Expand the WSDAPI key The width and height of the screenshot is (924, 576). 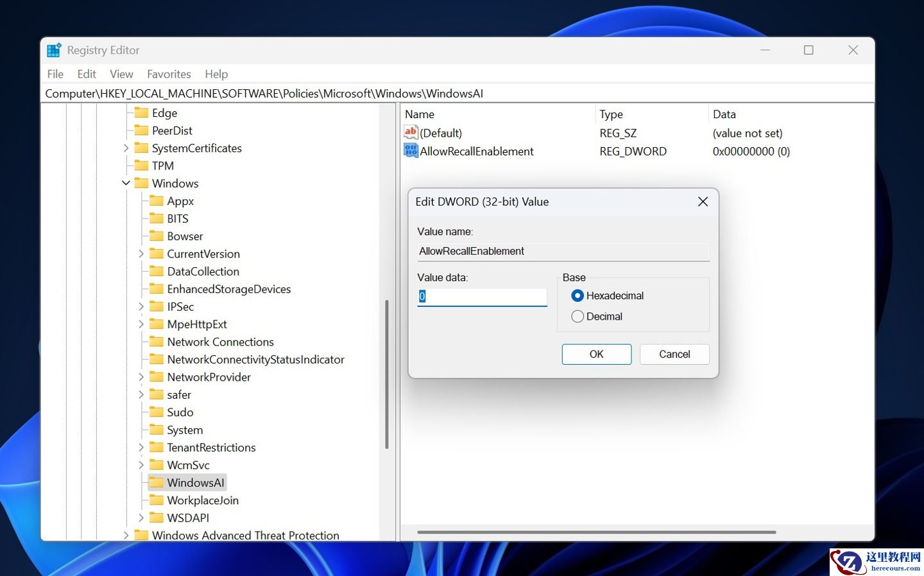coord(141,518)
